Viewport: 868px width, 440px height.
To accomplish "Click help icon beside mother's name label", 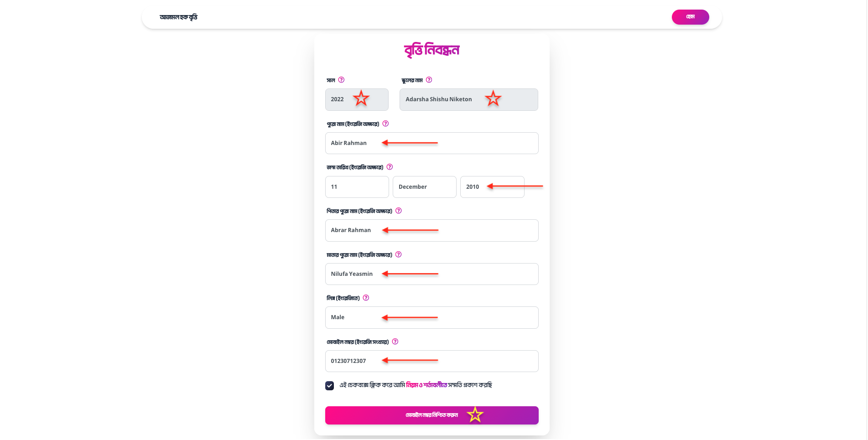I will [398, 254].
